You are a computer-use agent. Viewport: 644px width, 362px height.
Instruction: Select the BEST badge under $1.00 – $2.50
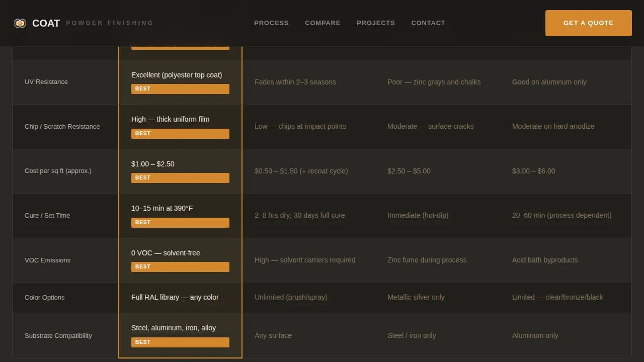pyautogui.click(x=180, y=178)
